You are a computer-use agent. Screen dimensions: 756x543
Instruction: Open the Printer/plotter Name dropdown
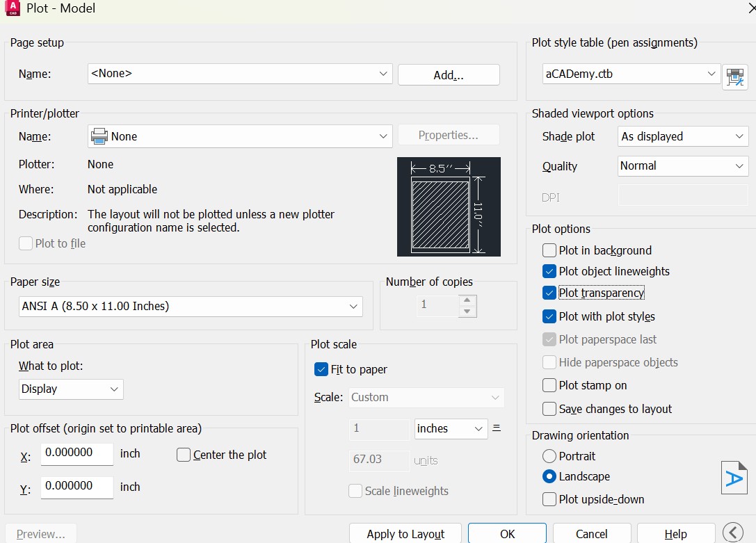[x=240, y=136]
